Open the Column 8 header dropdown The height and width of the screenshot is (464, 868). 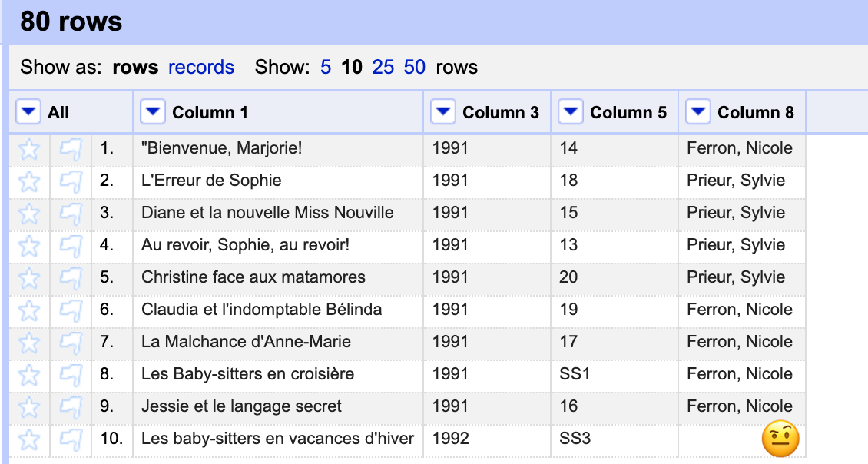pyautogui.click(x=697, y=111)
